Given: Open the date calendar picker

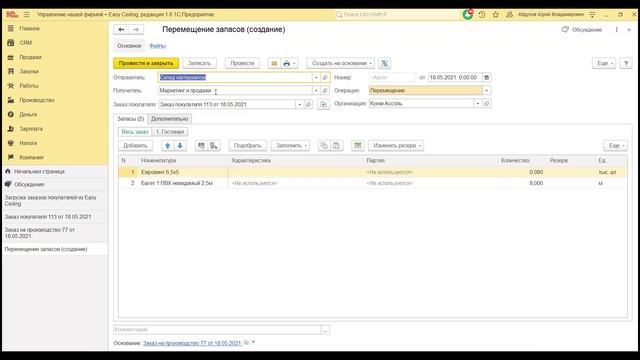Looking at the screenshot, I should [487, 78].
